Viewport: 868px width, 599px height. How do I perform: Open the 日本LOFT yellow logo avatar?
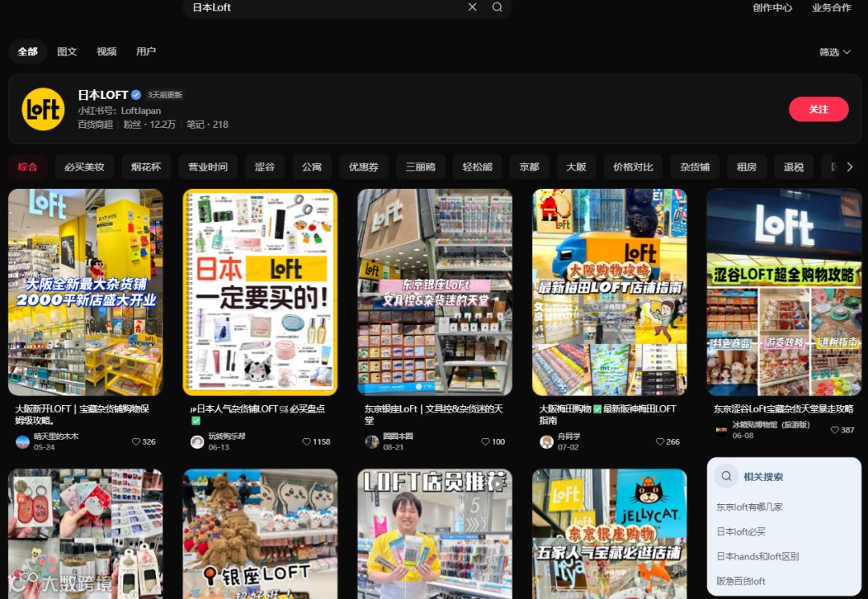point(43,109)
